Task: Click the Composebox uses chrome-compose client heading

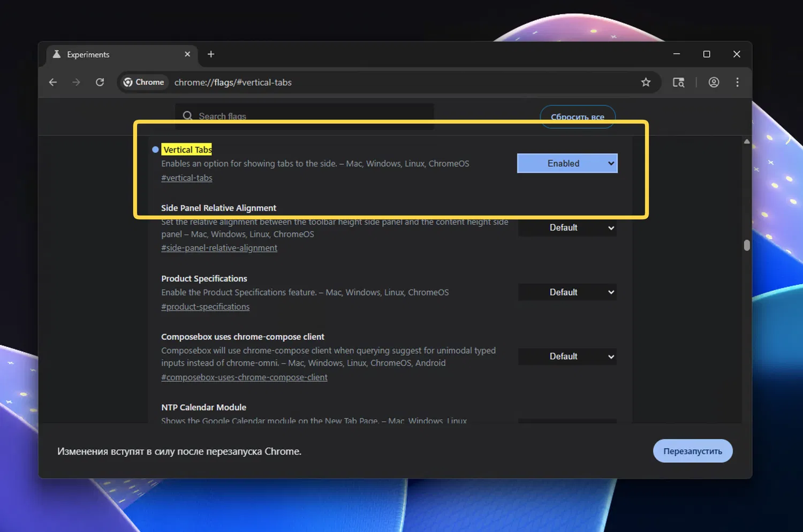Action: (x=243, y=337)
